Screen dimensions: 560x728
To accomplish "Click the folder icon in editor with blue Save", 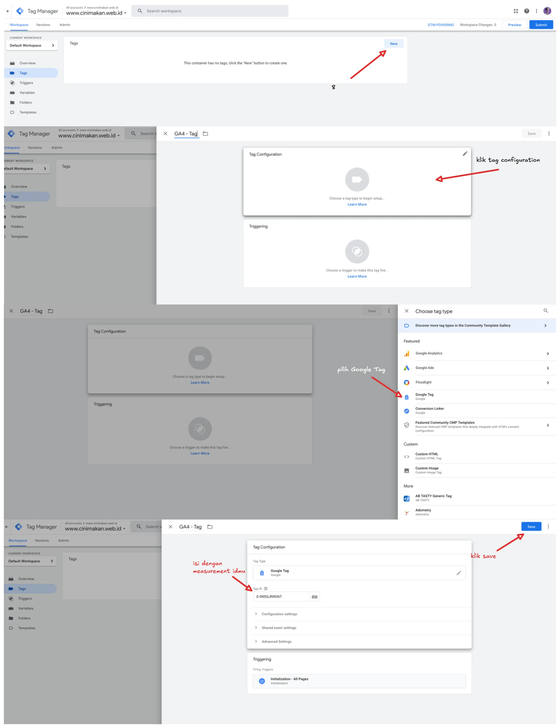I will [x=210, y=526].
